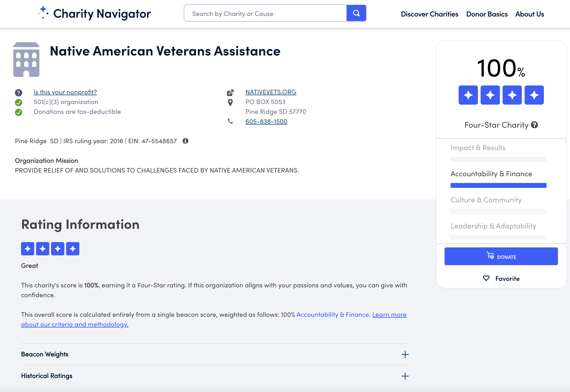Click the Historical Ratings label
Screen dimensions: 570x392
point(47,376)
